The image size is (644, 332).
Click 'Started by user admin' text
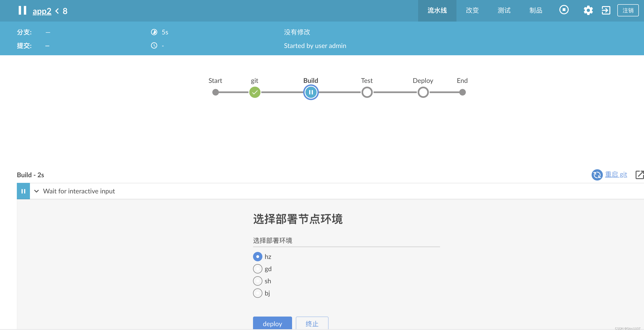[x=315, y=46]
